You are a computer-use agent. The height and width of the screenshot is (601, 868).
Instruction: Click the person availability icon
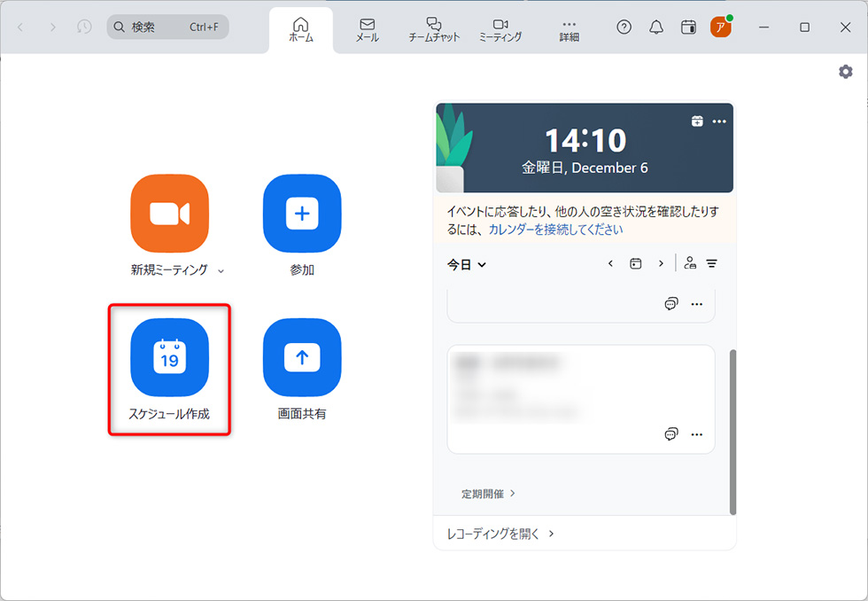690,263
